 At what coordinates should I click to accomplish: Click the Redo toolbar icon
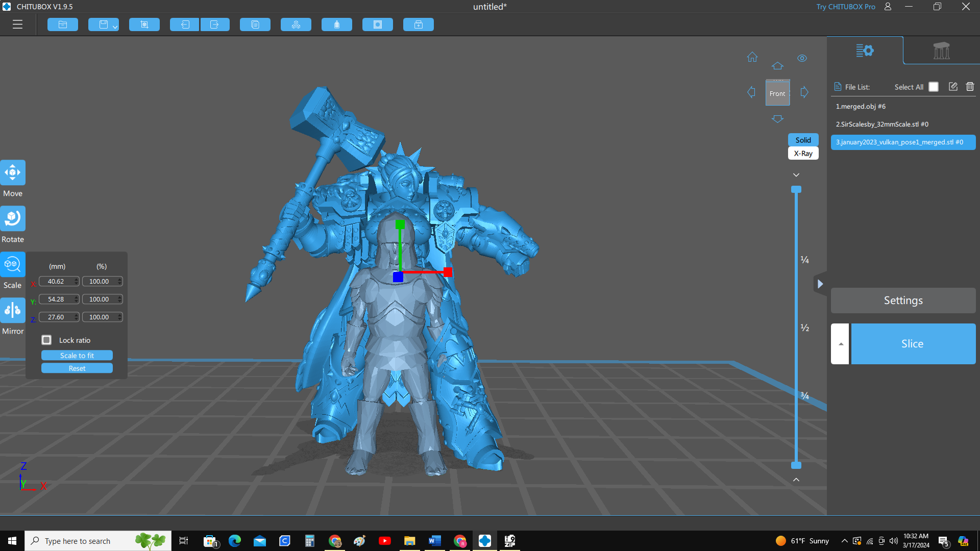tap(215, 24)
